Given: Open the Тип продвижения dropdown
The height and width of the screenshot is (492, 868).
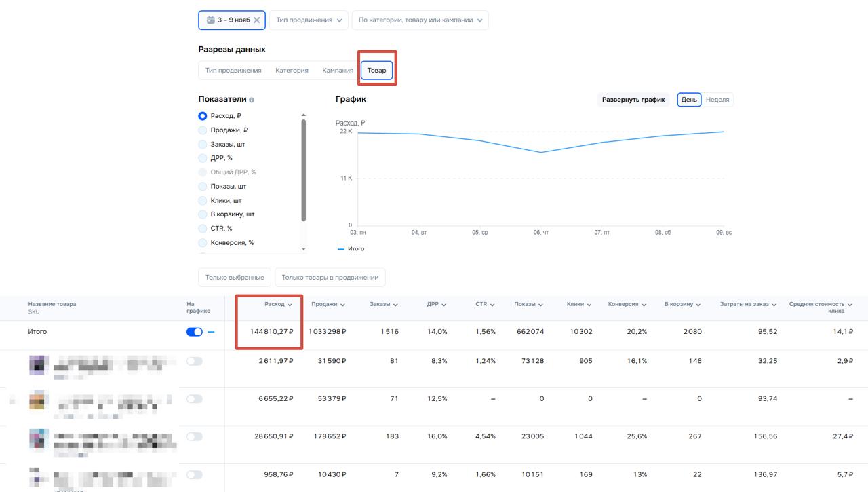Looking at the screenshot, I should click(x=309, y=20).
